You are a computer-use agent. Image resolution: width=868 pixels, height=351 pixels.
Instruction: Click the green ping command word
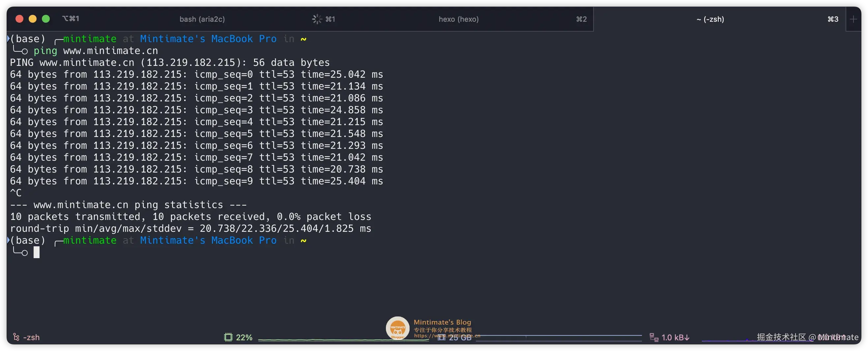[x=45, y=51]
